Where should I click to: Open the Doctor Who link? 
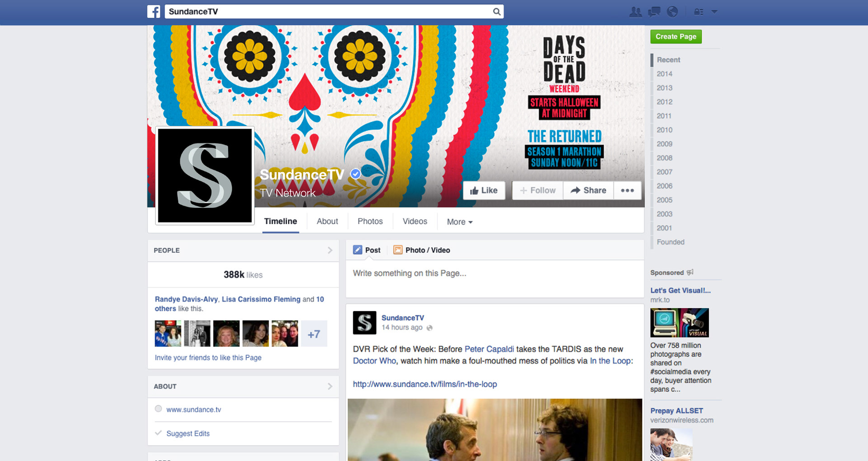374,361
